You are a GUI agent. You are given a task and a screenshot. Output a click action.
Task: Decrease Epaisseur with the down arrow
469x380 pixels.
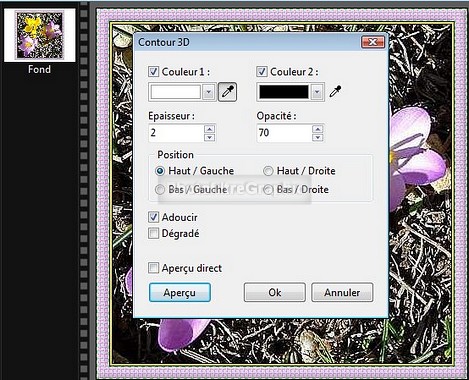(x=209, y=137)
